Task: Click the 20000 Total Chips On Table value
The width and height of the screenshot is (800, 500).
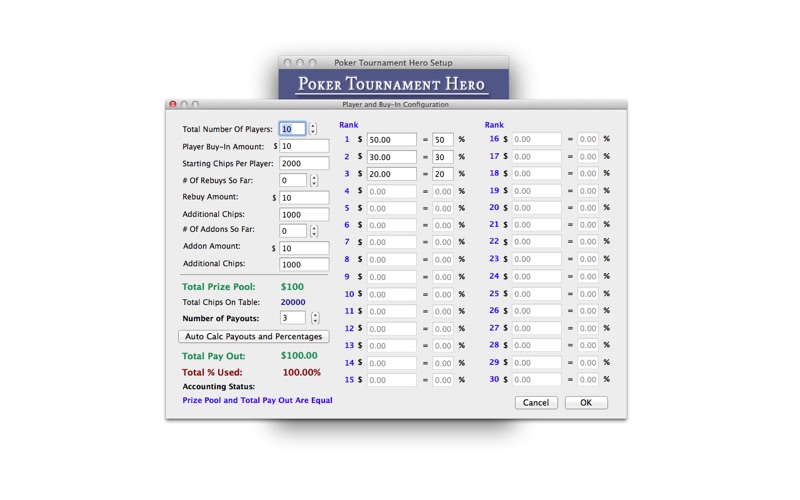Action: [x=293, y=302]
